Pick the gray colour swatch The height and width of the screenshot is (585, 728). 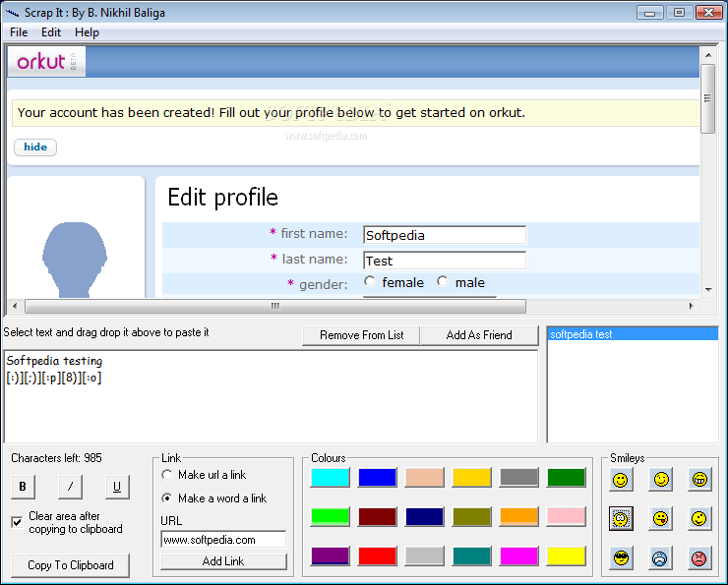pyautogui.click(x=519, y=478)
